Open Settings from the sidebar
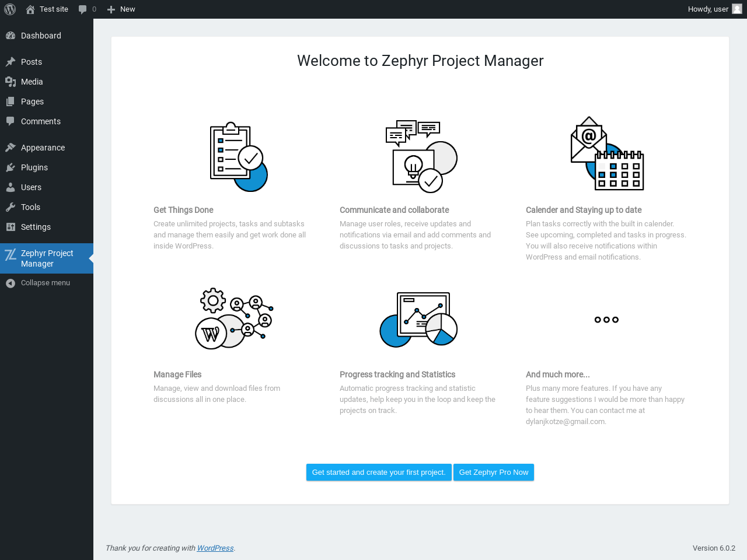747x560 pixels. tap(47, 227)
